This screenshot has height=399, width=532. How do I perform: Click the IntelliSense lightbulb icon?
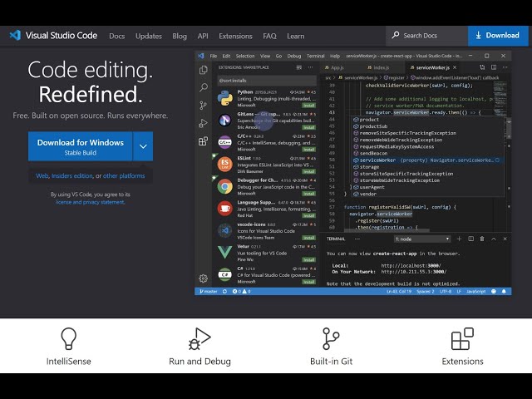pos(68,338)
